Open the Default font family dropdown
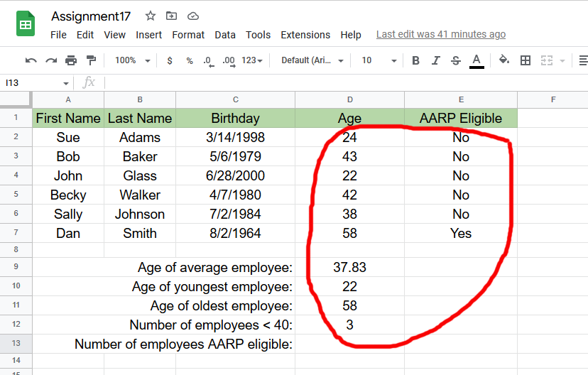The width and height of the screenshot is (588, 375). (x=312, y=60)
